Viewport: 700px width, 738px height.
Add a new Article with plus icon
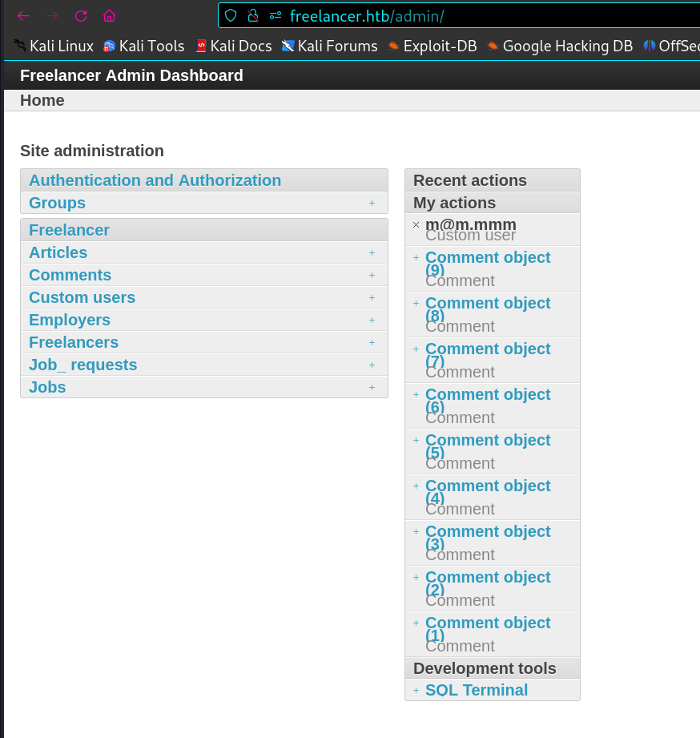tap(372, 252)
